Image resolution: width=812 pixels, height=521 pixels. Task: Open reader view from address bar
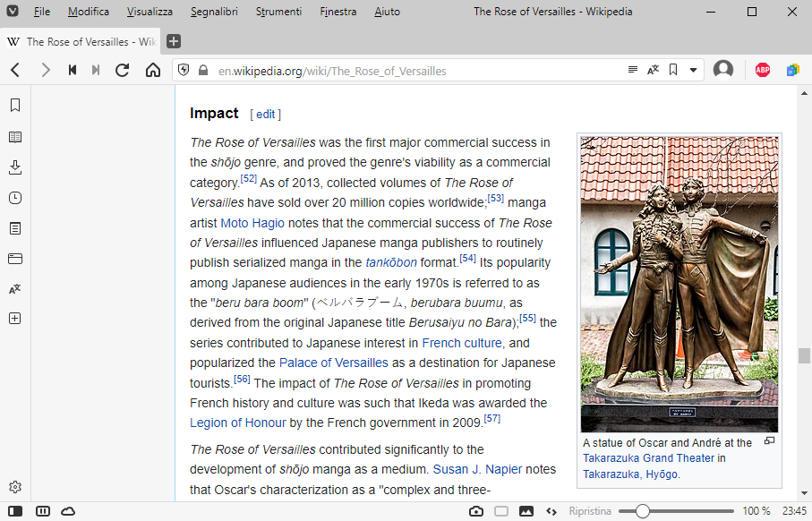tap(632, 70)
